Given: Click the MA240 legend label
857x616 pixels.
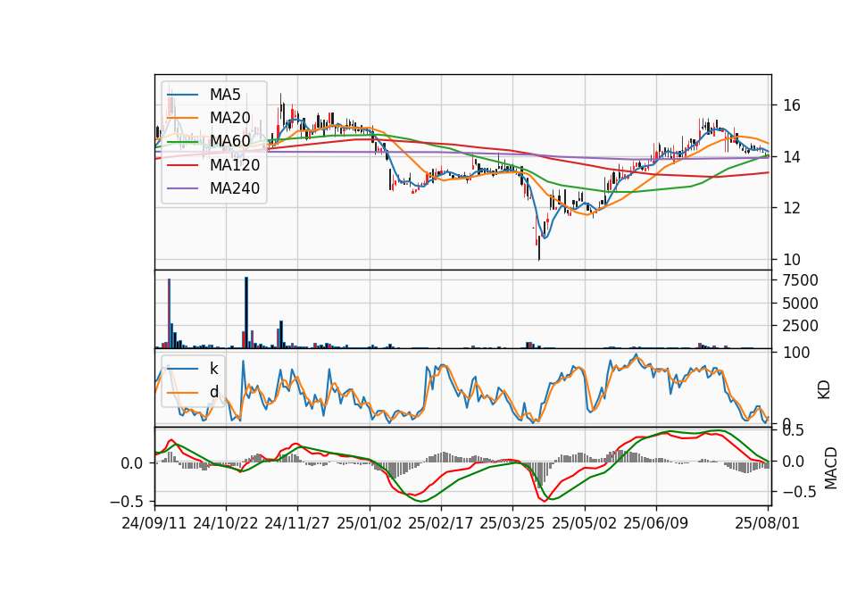Looking at the screenshot, I should [235, 188].
